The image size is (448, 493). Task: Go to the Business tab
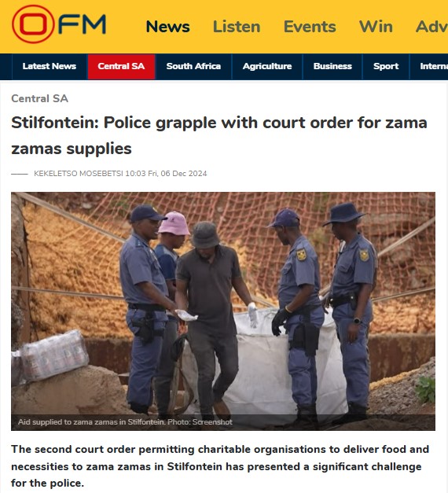pyautogui.click(x=332, y=66)
